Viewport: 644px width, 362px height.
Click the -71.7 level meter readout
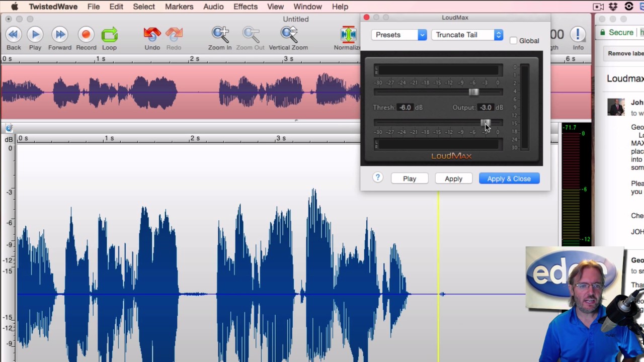[x=570, y=128]
